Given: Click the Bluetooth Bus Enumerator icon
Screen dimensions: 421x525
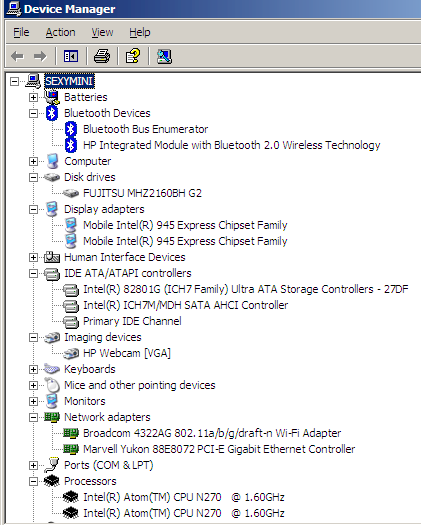Looking at the screenshot, I should (x=71, y=129).
